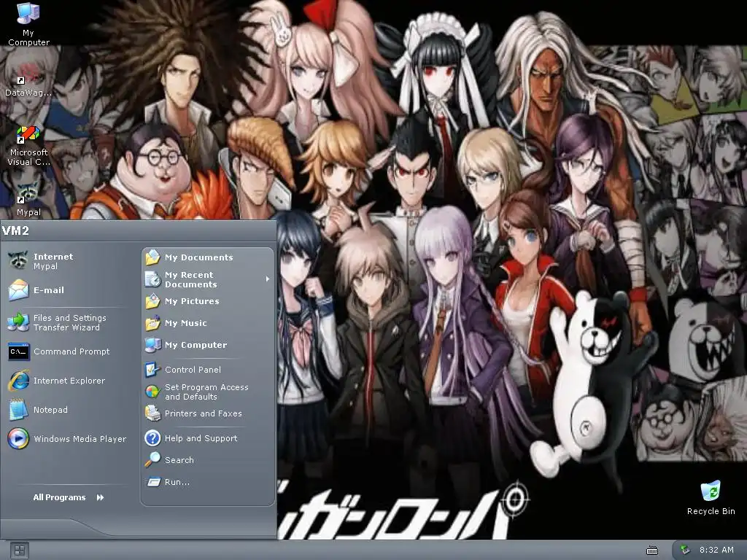Open Printers and Faxes label
Image resolution: width=747 pixels, height=560 pixels.
[x=204, y=413]
